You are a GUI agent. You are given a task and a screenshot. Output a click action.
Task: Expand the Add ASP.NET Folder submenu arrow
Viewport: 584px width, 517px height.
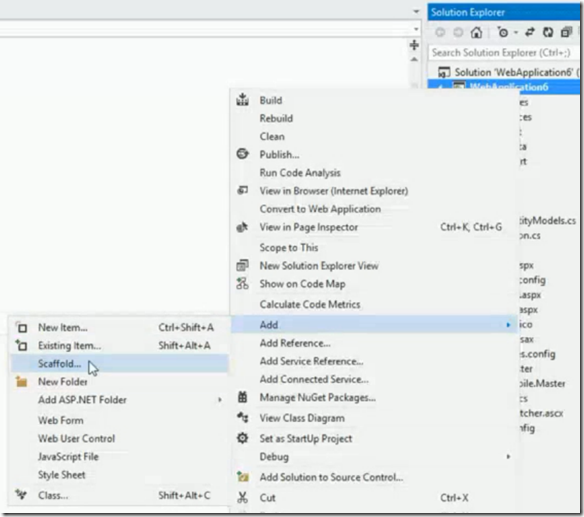click(x=220, y=400)
